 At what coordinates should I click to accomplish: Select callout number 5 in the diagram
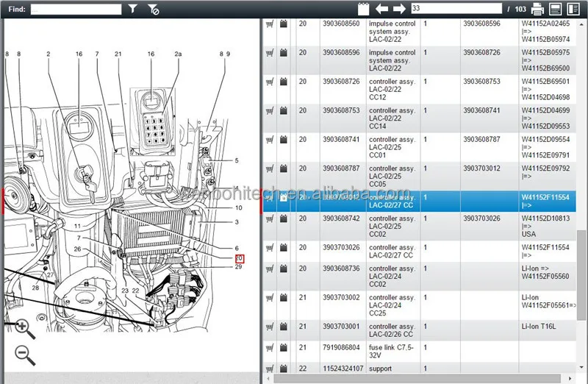click(x=237, y=160)
